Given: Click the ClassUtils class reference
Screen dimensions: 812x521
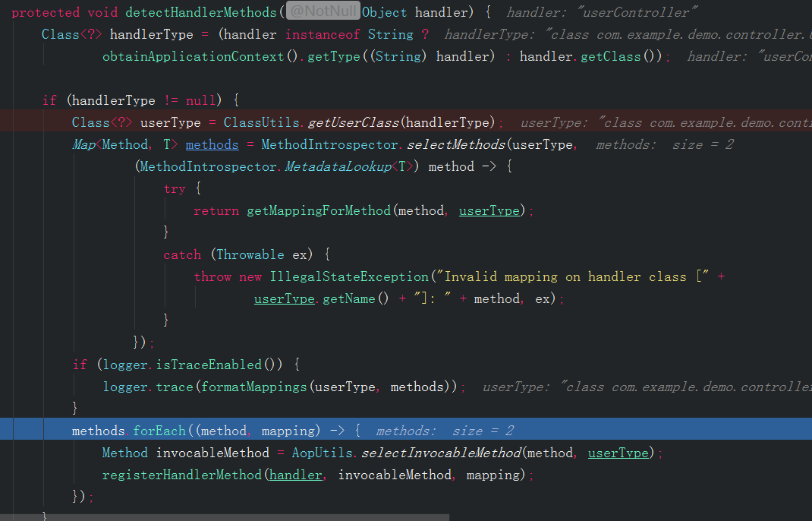Looking at the screenshot, I should 262,123.
